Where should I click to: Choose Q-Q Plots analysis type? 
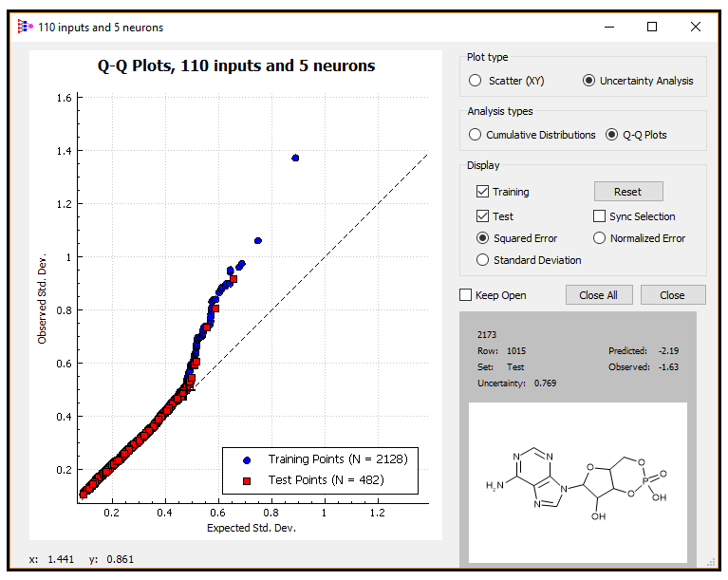636,135
